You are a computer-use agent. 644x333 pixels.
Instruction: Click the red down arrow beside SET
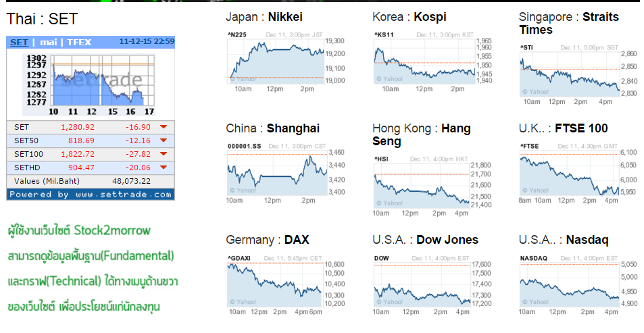click(x=164, y=127)
